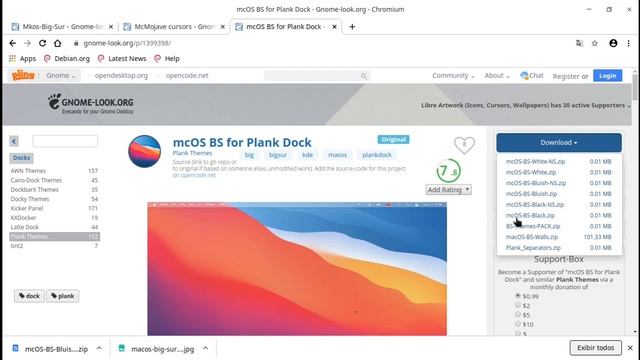Screen dimensions: 640x360
Task: Open opencode.net header link
Action: click(x=187, y=76)
